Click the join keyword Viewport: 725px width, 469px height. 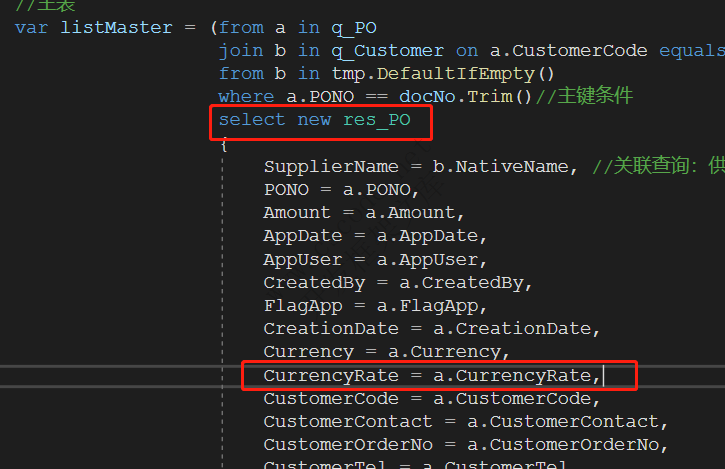[241, 51]
